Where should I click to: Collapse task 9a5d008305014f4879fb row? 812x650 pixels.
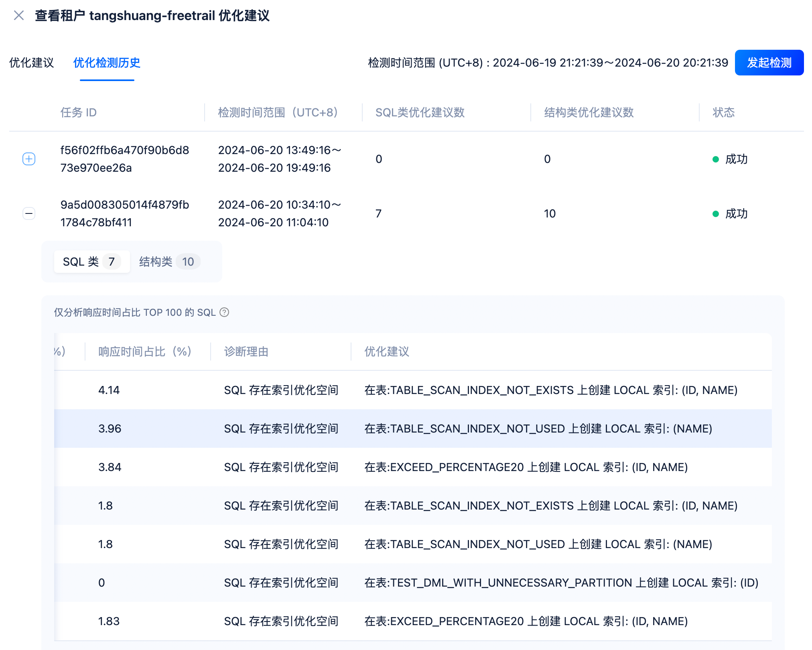(x=29, y=213)
